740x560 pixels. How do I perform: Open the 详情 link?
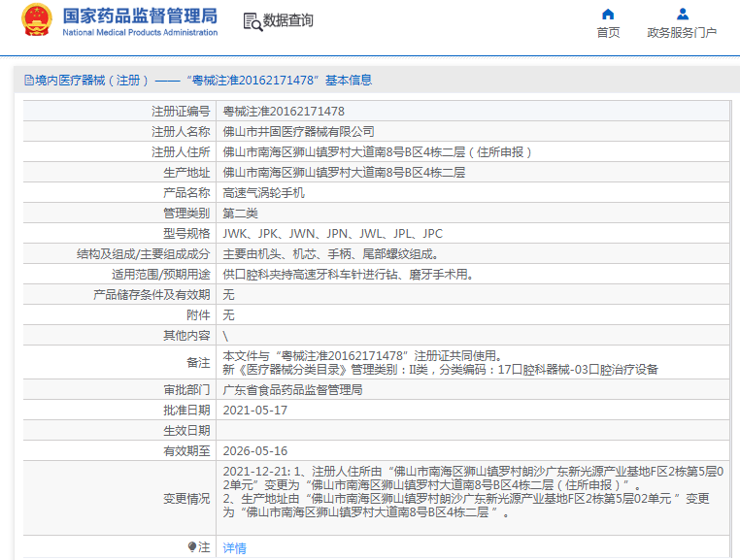[x=235, y=547]
